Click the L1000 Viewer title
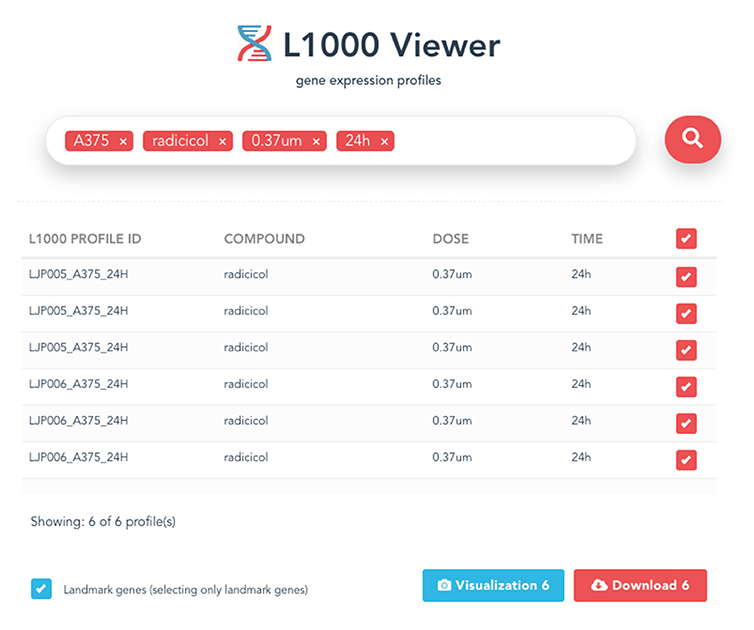The image size is (754, 630). 391,45
